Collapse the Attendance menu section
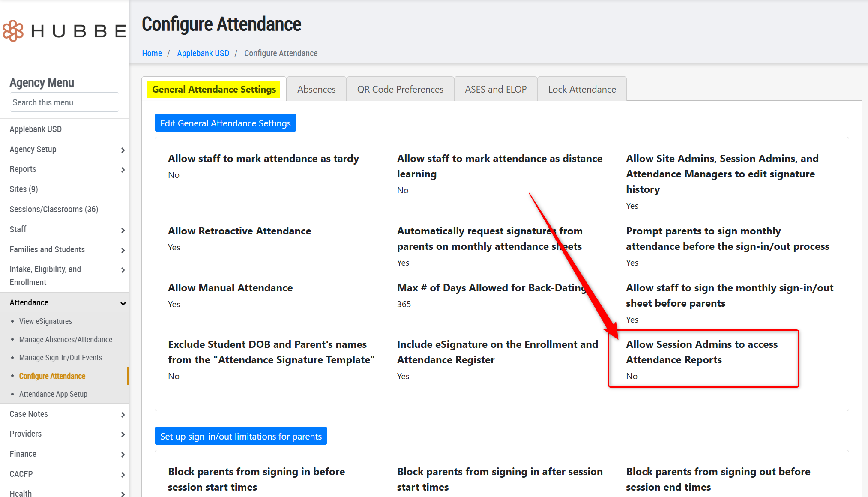868x497 pixels. (123, 303)
